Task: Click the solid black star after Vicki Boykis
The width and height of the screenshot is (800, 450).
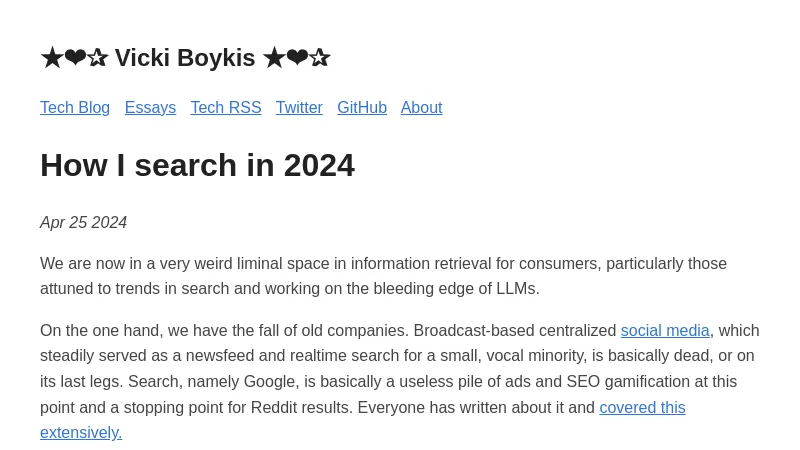Action: (274, 58)
